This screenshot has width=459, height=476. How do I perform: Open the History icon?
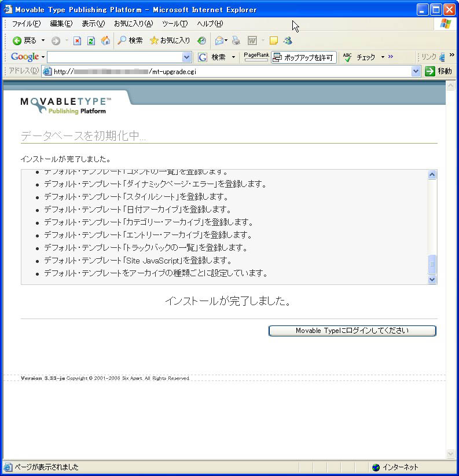202,41
